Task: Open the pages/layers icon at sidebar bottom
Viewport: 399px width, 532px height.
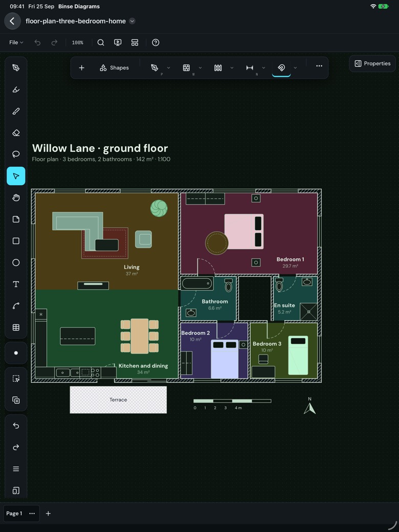Action: coord(16,491)
